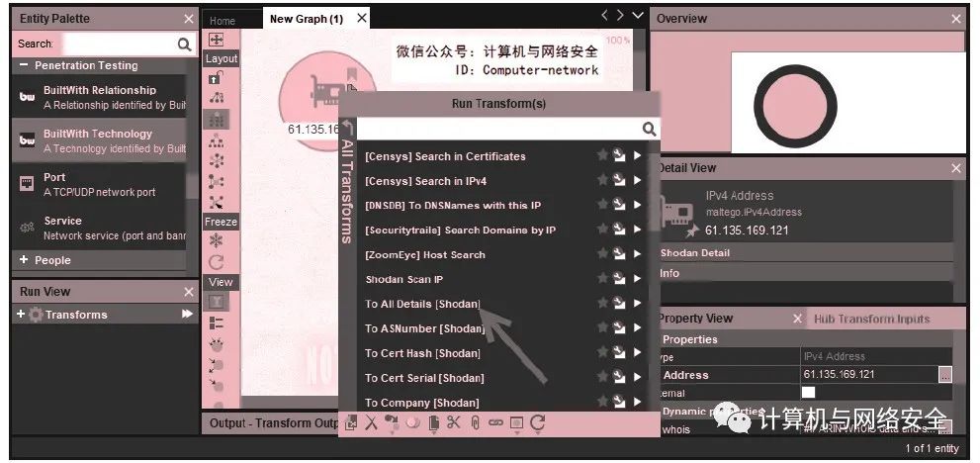Select the highlighted block layout icon under Layout

tap(217, 119)
